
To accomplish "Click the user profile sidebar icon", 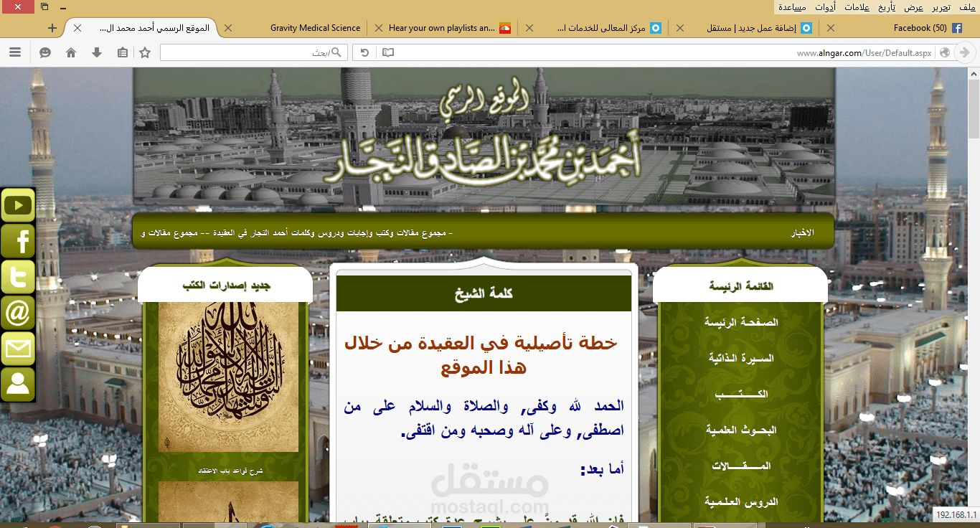I will [x=18, y=385].
